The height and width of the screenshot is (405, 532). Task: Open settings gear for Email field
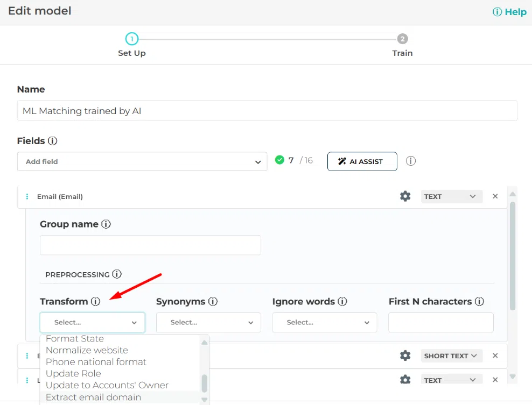pos(405,196)
